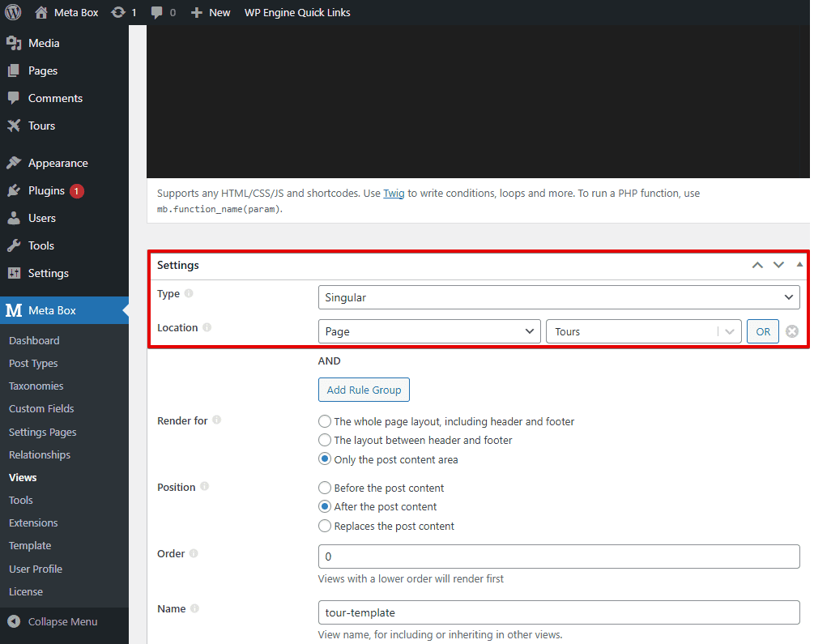Image resolution: width=814 pixels, height=644 pixels.
Task: Expand the Tours selection dropdown
Action: coord(730,331)
